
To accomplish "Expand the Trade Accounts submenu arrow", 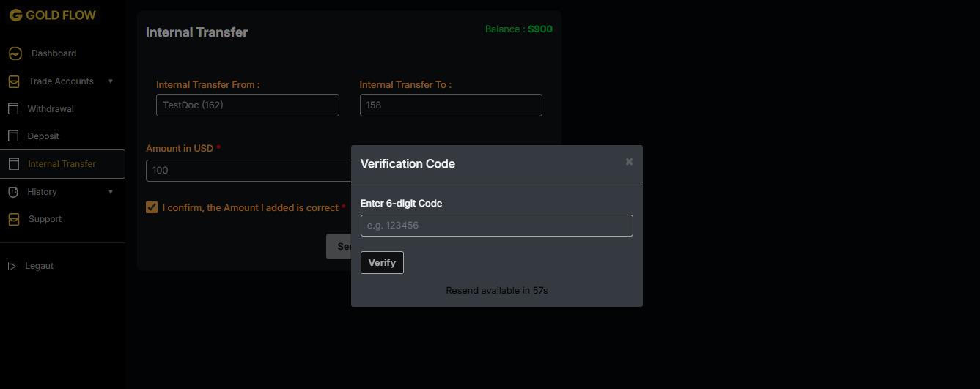I will 111,81.
